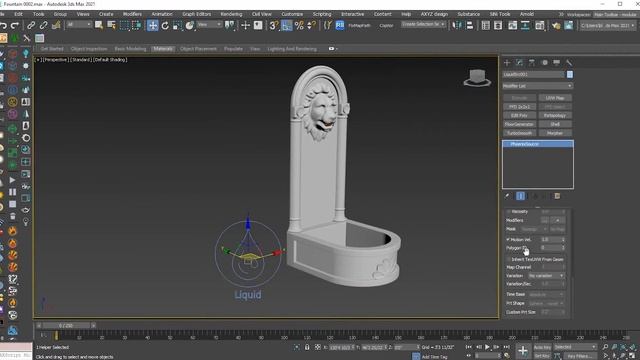Click the Shell modifier button
This screenshot has height=360, width=640.
pyautogui.click(x=555, y=124)
